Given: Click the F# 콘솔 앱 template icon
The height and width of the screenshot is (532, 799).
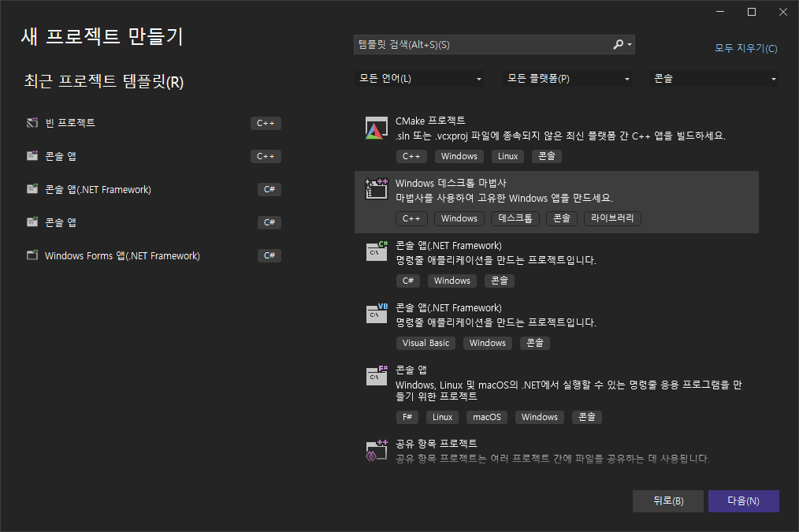Looking at the screenshot, I should 377,376.
